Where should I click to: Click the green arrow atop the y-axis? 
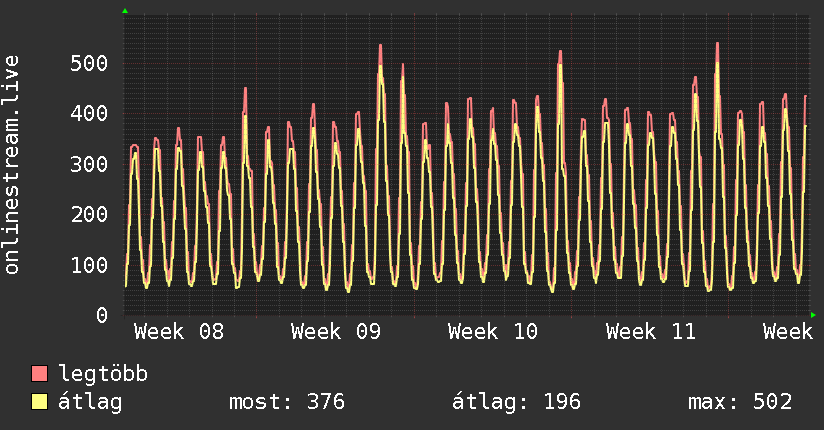125,11
